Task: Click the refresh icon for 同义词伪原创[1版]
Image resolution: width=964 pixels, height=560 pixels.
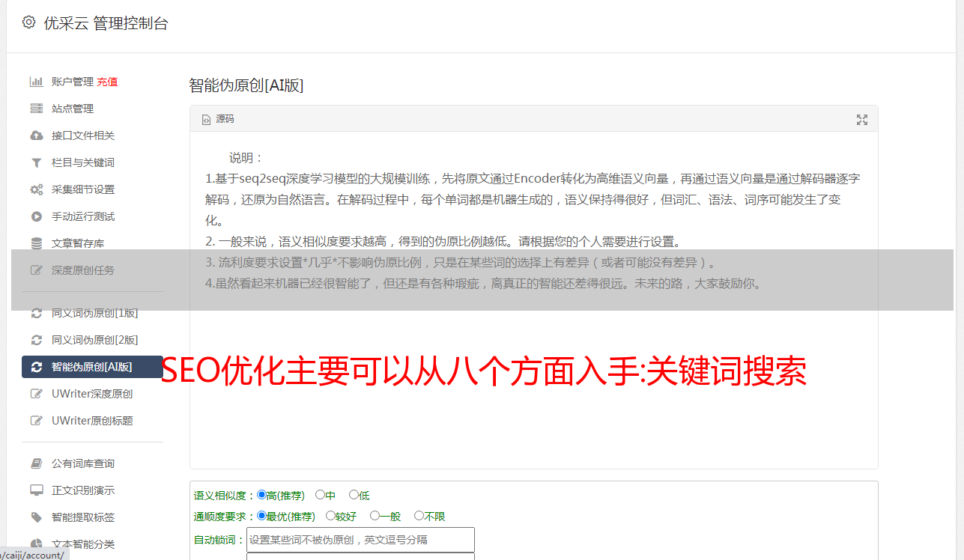Action: (36, 313)
